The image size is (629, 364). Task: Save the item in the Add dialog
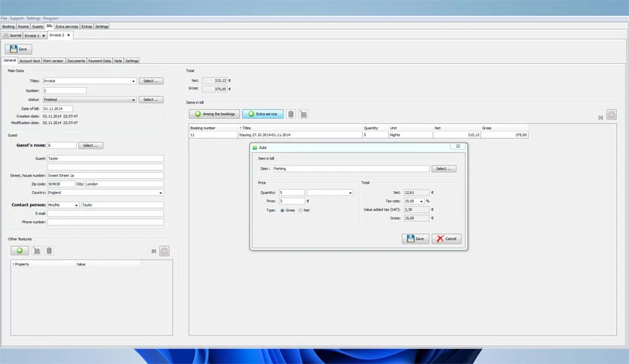tap(415, 239)
